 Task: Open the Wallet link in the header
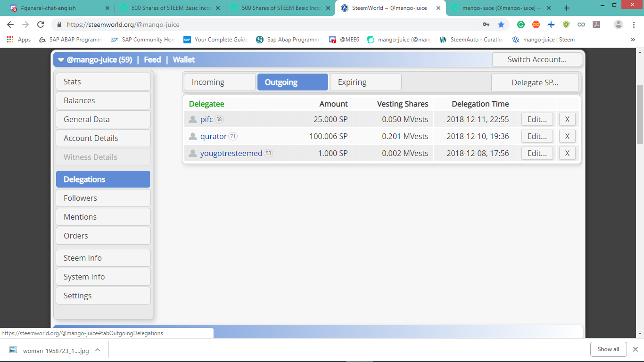[x=184, y=60]
